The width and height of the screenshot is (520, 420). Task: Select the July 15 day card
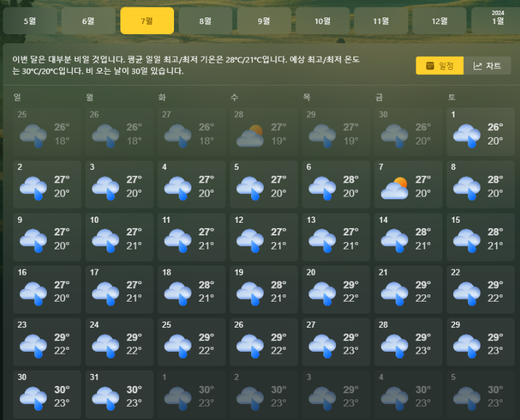[x=481, y=237]
